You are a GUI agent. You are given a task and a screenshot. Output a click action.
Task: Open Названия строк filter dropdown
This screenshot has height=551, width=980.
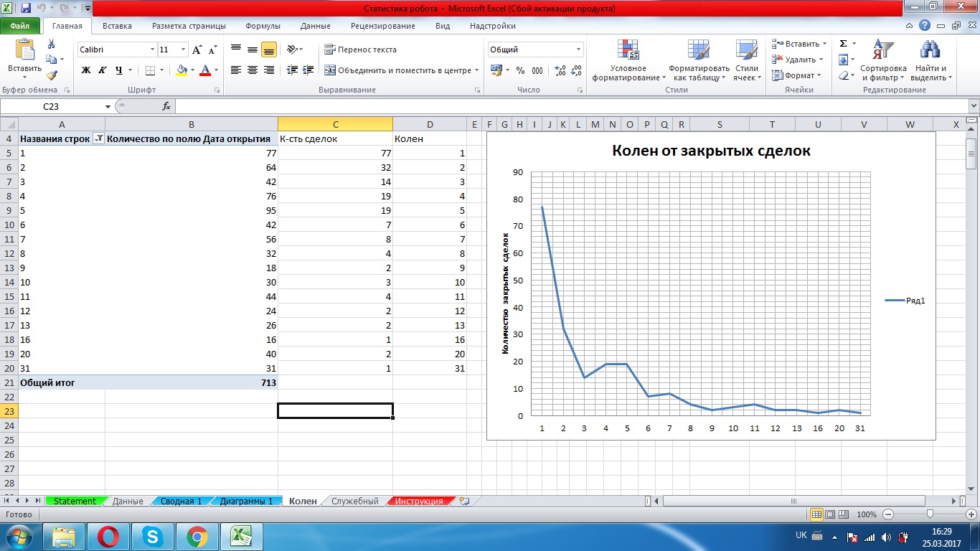[99, 138]
